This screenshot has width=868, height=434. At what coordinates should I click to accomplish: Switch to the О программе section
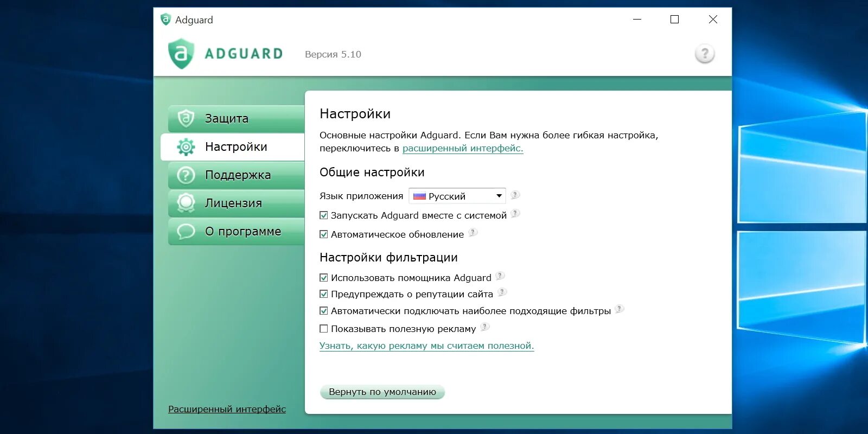click(236, 231)
